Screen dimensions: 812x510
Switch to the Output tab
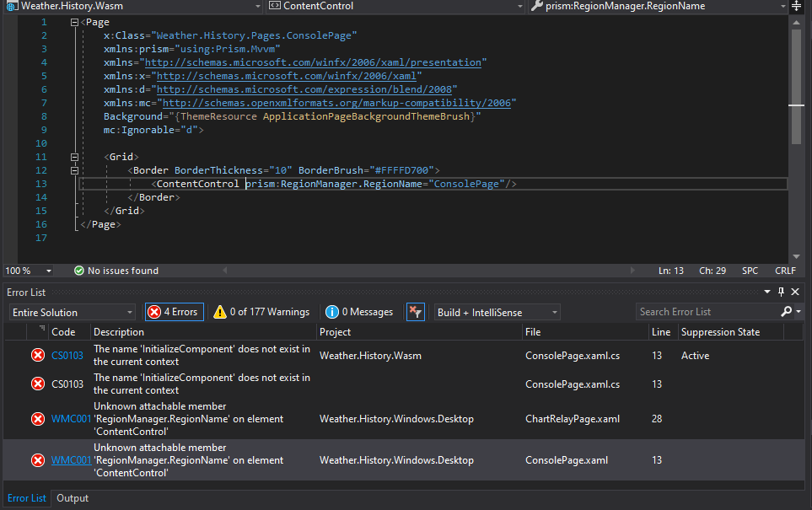[x=72, y=498]
